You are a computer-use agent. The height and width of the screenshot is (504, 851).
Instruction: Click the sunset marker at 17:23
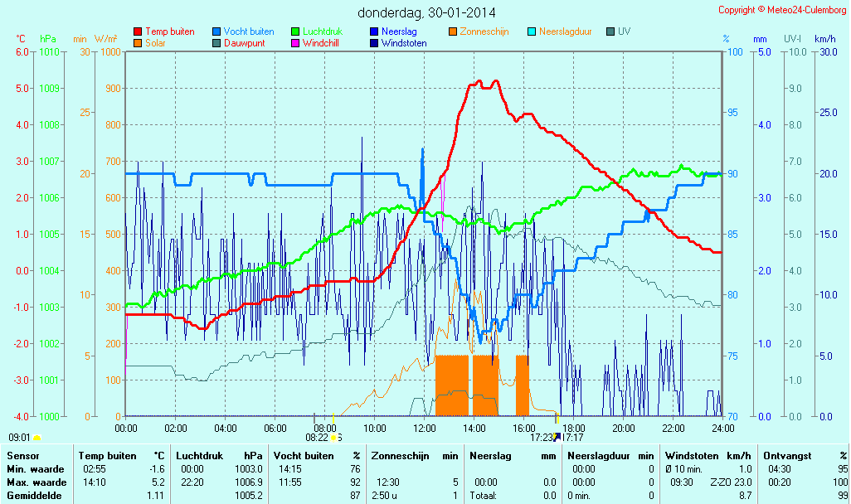(557, 437)
